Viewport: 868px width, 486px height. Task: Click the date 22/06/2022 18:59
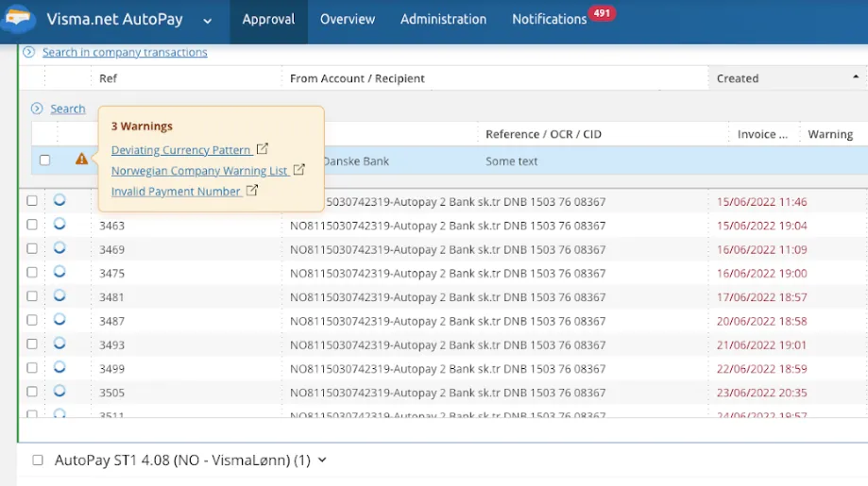(x=761, y=368)
